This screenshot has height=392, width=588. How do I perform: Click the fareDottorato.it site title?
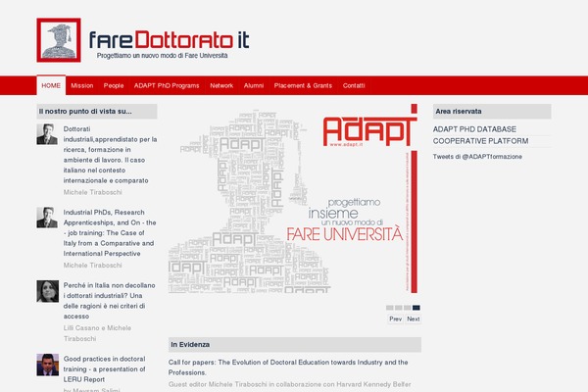169,40
